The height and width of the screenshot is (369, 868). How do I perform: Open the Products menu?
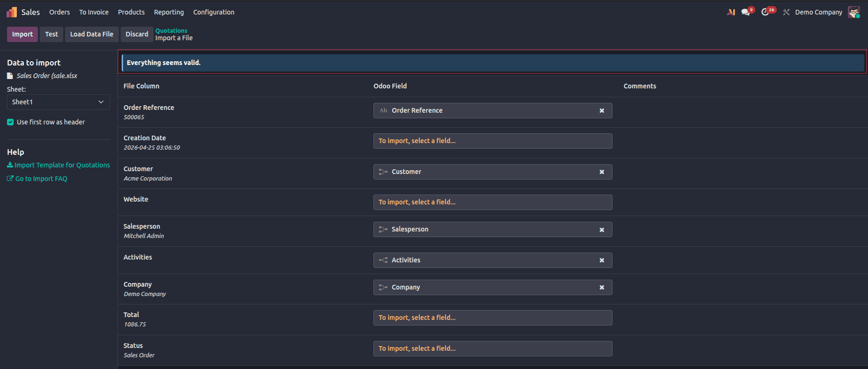click(x=131, y=12)
